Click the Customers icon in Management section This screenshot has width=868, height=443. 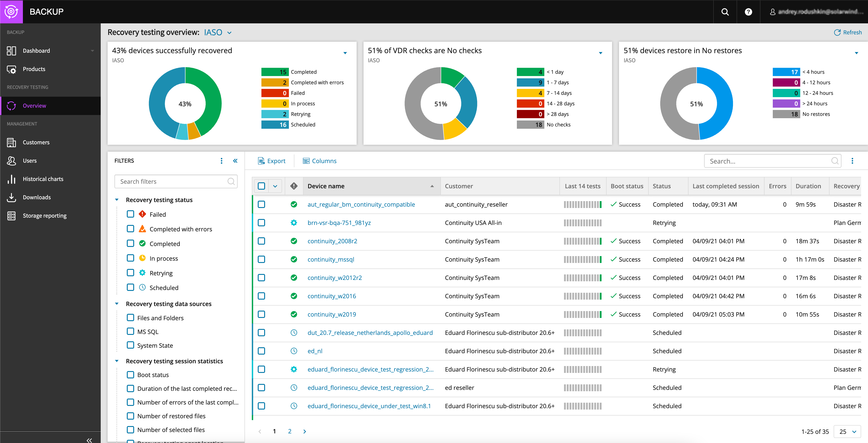coord(11,142)
